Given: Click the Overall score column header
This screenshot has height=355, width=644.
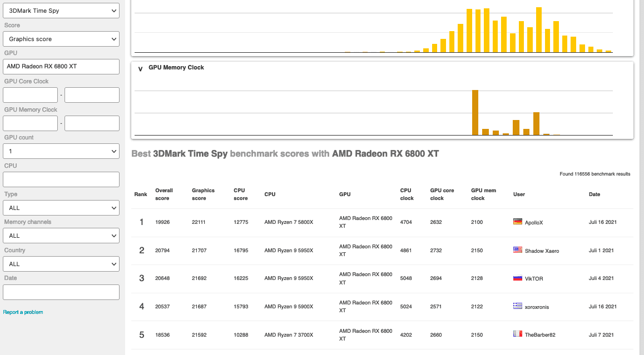Looking at the screenshot, I should coord(164,194).
